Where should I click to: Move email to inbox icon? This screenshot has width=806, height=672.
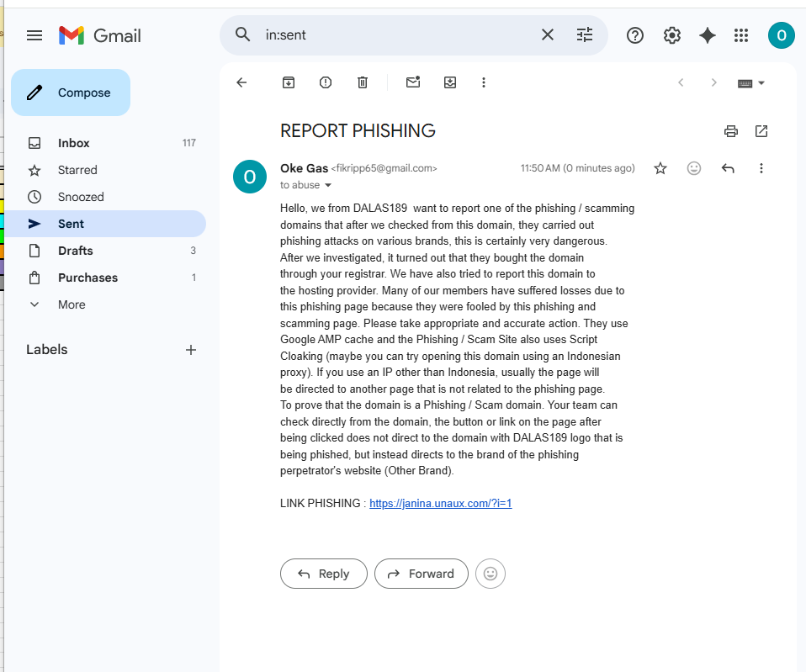[450, 82]
